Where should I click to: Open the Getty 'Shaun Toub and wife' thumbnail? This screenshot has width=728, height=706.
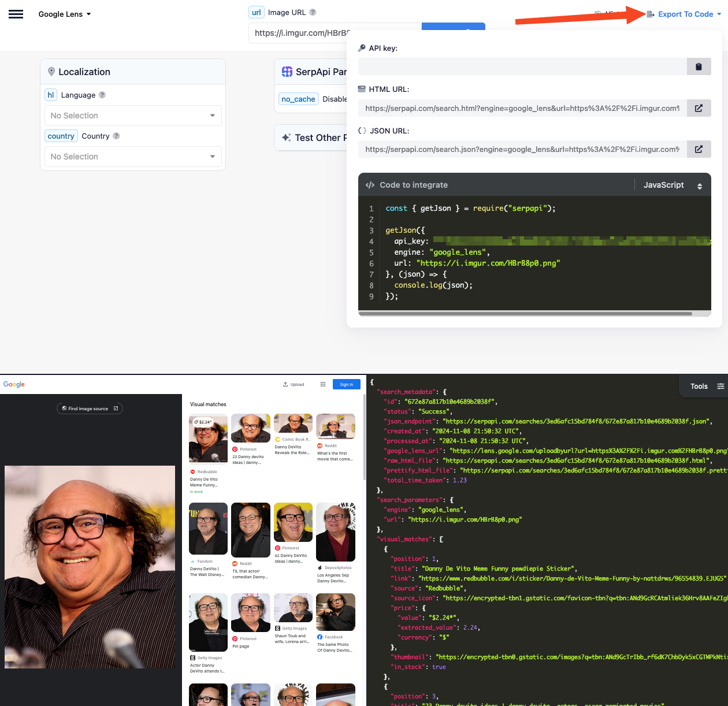(x=294, y=608)
